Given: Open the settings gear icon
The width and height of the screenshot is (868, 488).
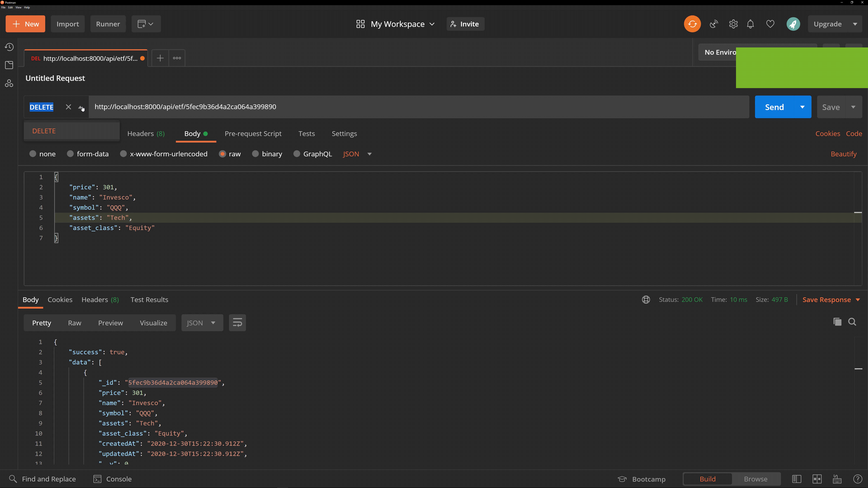Looking at the screenshot, I should pos(733,24).
